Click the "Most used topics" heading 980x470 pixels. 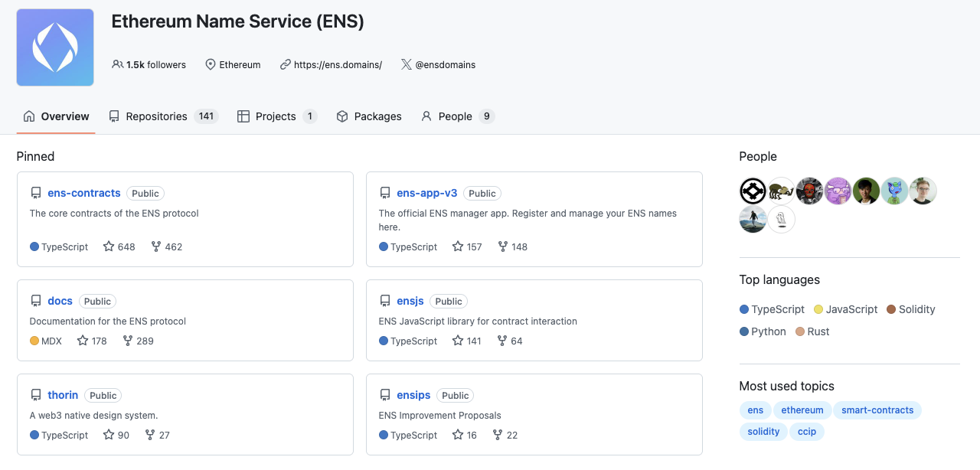tap(786, 386)
